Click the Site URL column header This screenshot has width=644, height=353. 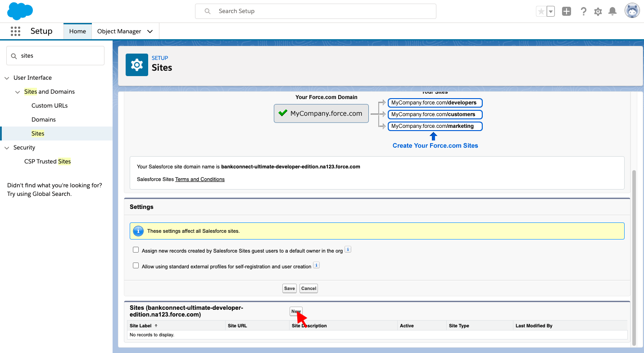point(237,326)
